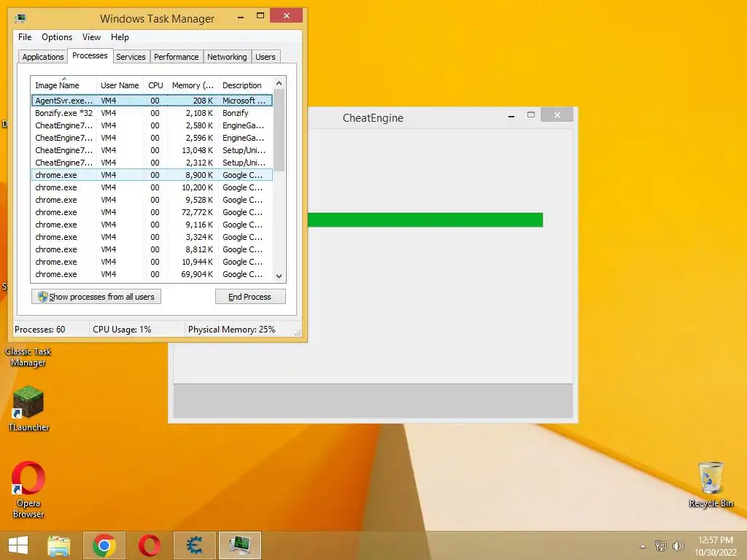
Task: Open the Help menu in Task Manager
Action: pyautogui.click(x=120, y=37)
